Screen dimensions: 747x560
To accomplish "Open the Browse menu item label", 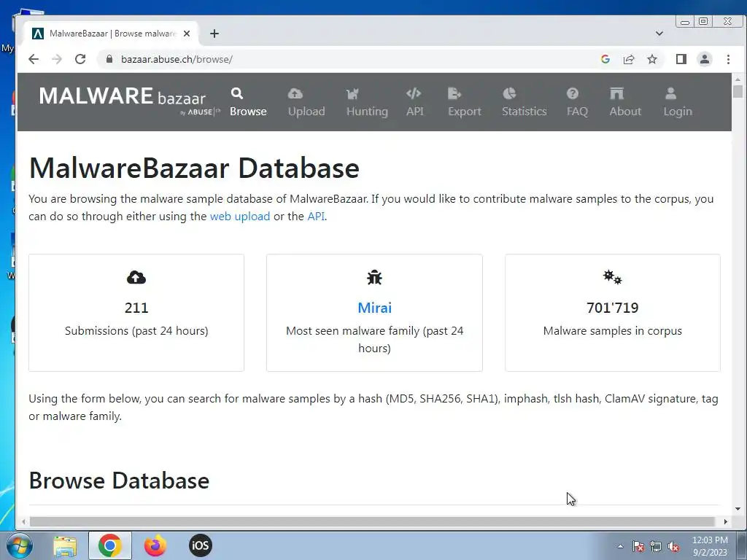I will click(248, 112).
